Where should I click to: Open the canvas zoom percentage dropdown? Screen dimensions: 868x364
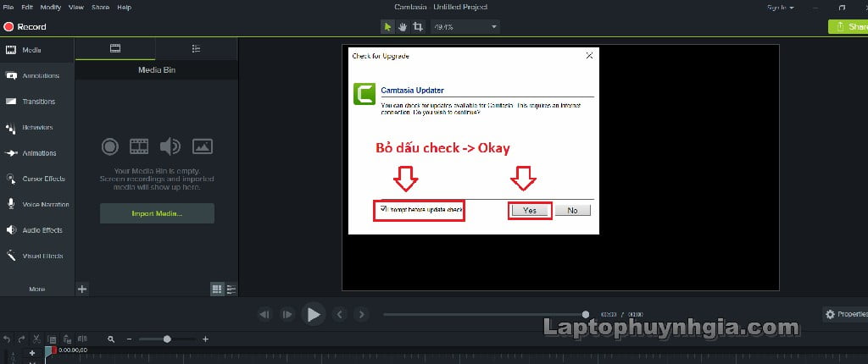pyautogui.click(x=465, y=26)
